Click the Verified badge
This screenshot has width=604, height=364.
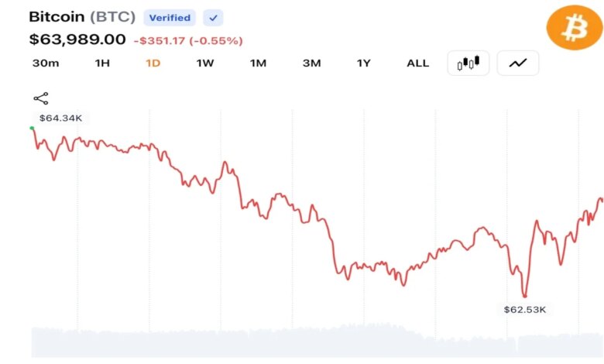170,18
